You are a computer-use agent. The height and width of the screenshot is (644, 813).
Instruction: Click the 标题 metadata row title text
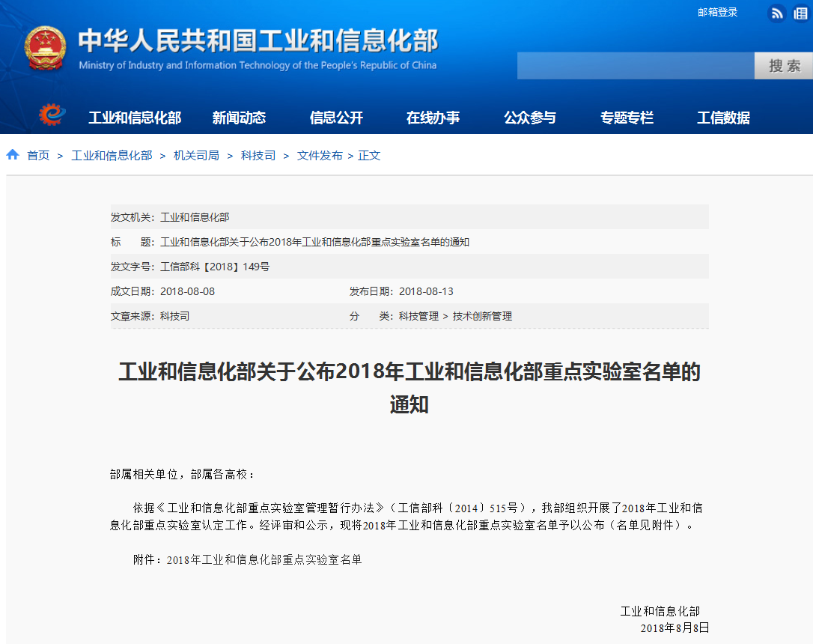click(x=314, y=242)
